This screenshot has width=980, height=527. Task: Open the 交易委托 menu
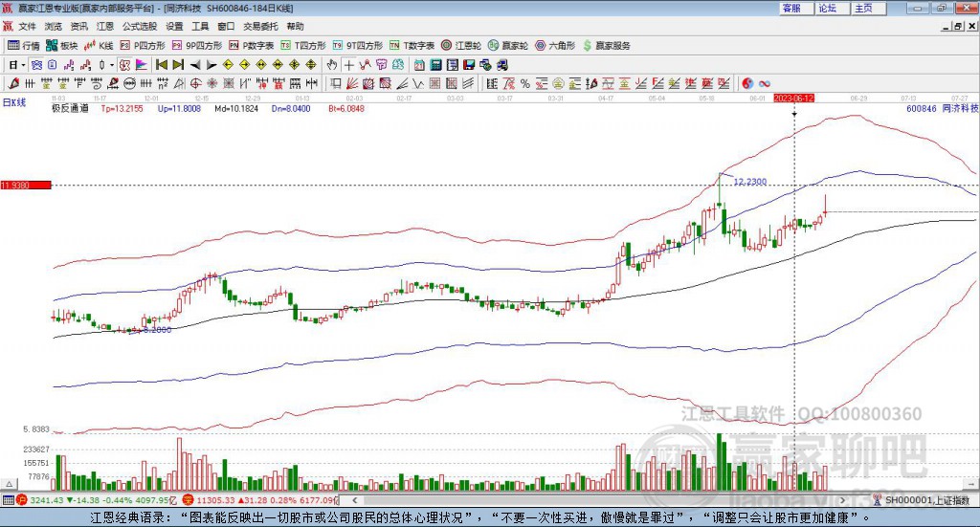[x=260, y=26]
